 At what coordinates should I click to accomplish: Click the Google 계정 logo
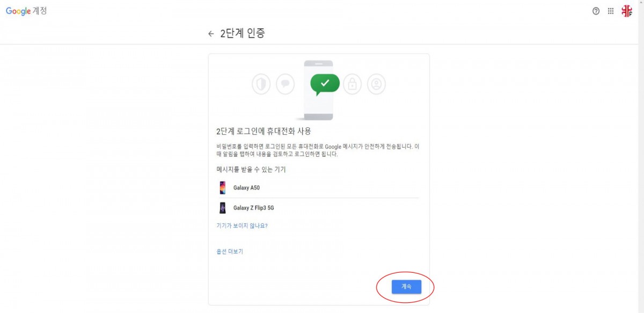click(x=26, y=11)
